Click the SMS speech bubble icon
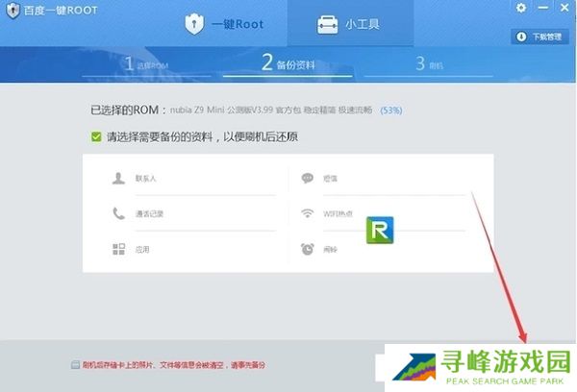 click(308, 179)
